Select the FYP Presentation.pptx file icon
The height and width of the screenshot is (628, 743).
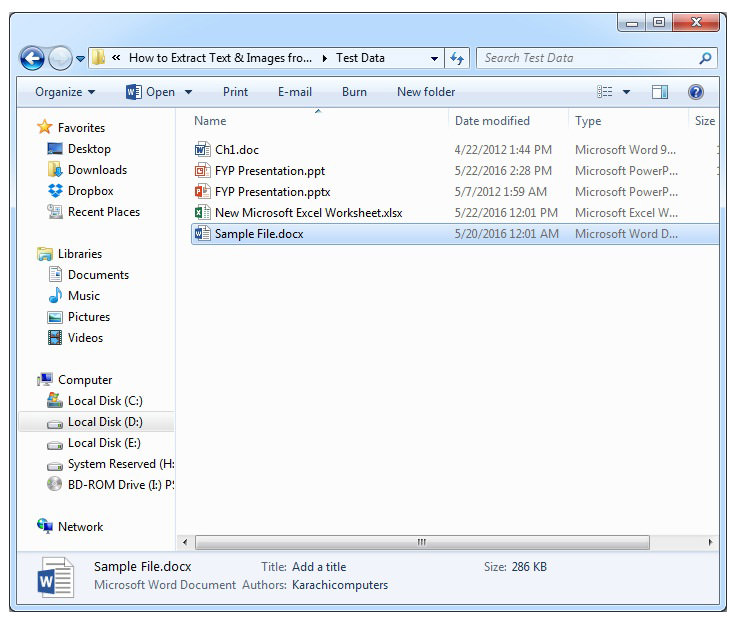pos(202,191)
